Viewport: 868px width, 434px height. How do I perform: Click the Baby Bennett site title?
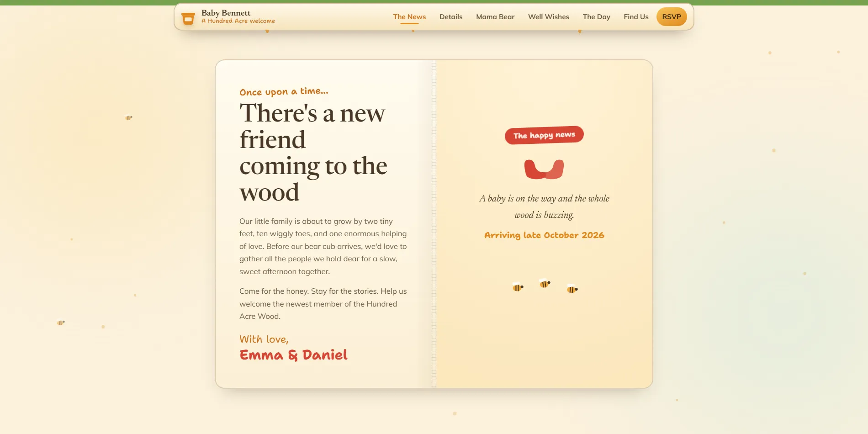click(x=226, y=13)
